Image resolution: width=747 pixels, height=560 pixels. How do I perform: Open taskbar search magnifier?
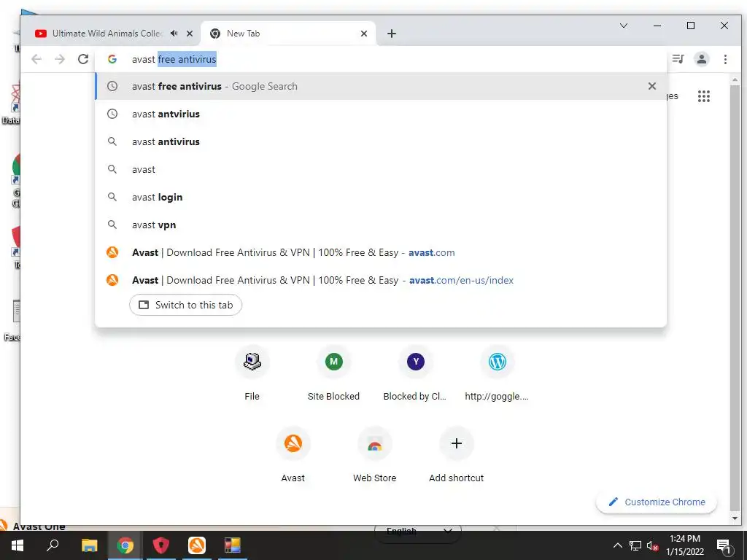(x=53, y=545)
